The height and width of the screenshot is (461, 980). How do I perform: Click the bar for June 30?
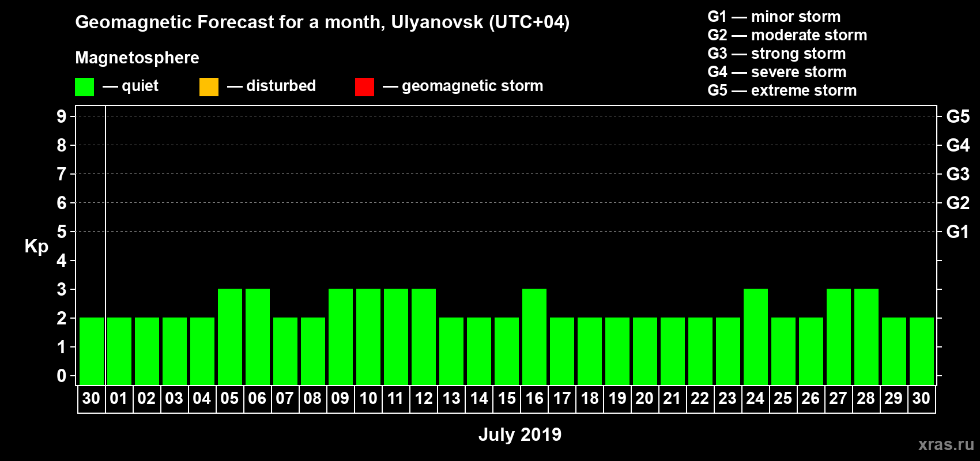(x=92, y=351)
